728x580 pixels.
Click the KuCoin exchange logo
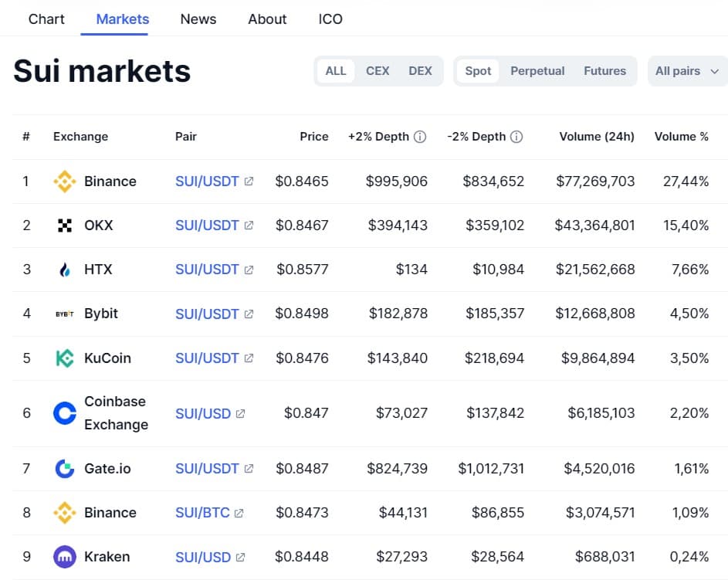65,358
